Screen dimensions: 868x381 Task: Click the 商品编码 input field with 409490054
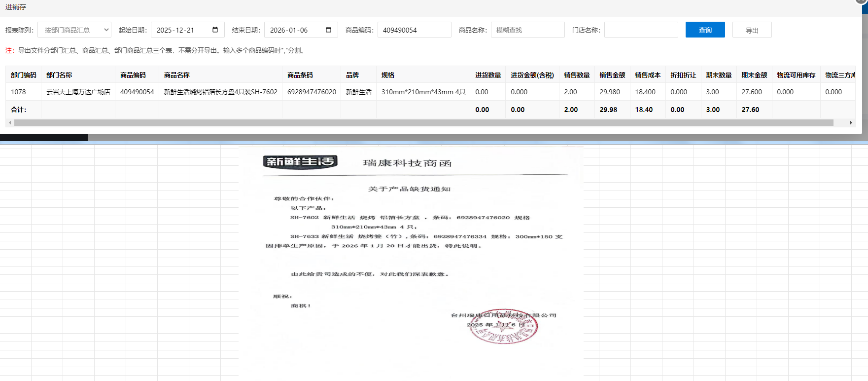pyautogui.click(x=414, y=30)
